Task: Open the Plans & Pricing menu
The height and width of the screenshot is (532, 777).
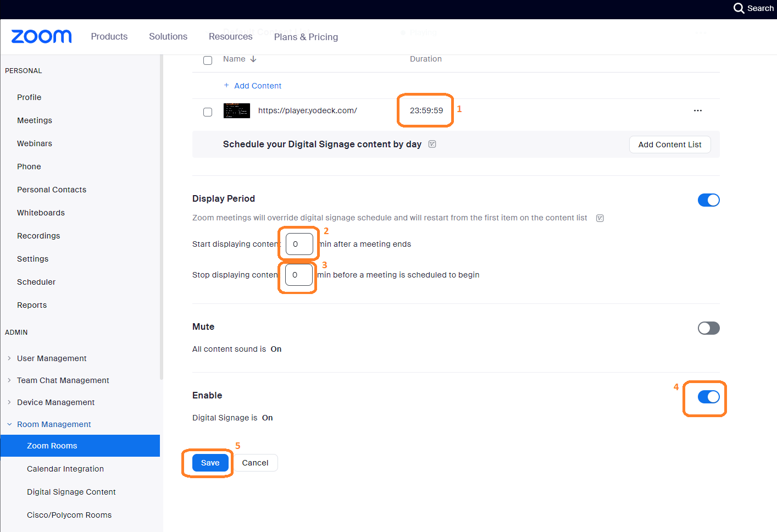Action: tap(306, 36)
